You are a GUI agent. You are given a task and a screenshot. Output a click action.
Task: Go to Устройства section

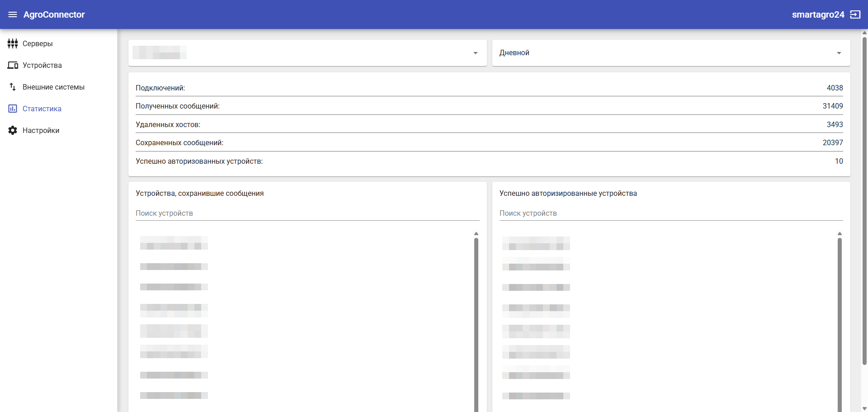click(42, 65)
